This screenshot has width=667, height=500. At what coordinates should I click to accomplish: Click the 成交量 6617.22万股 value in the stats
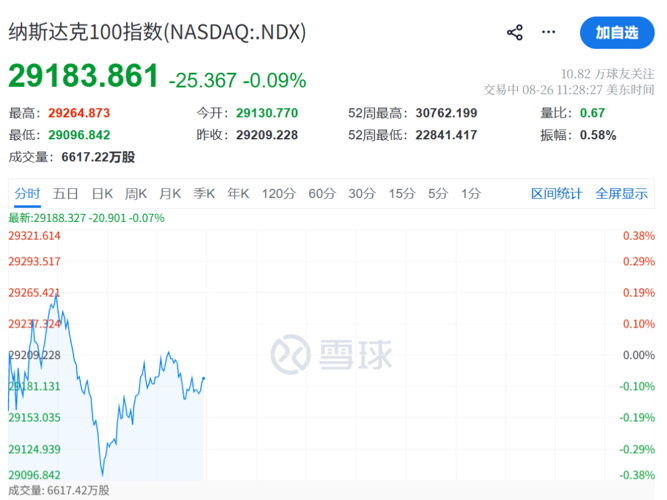(x=98, y=157)
